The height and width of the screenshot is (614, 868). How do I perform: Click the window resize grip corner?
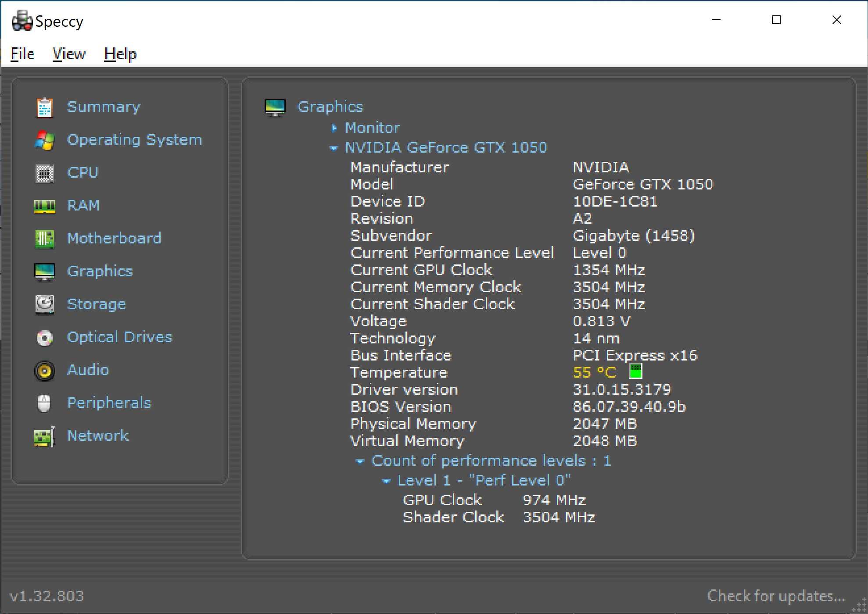(x=859, y=605)
